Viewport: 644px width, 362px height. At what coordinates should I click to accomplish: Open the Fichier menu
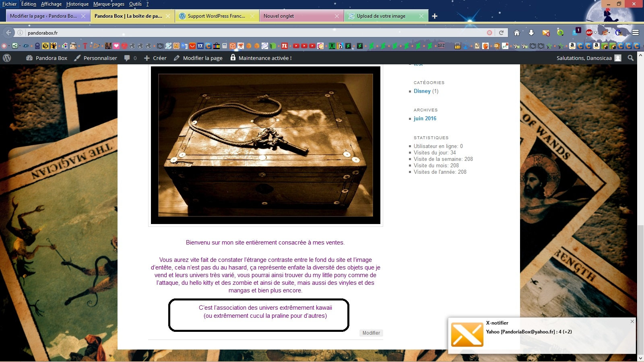10,4
